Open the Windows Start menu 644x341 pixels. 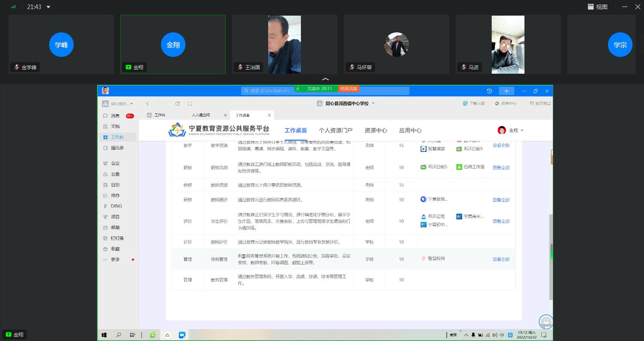(104, 335)
